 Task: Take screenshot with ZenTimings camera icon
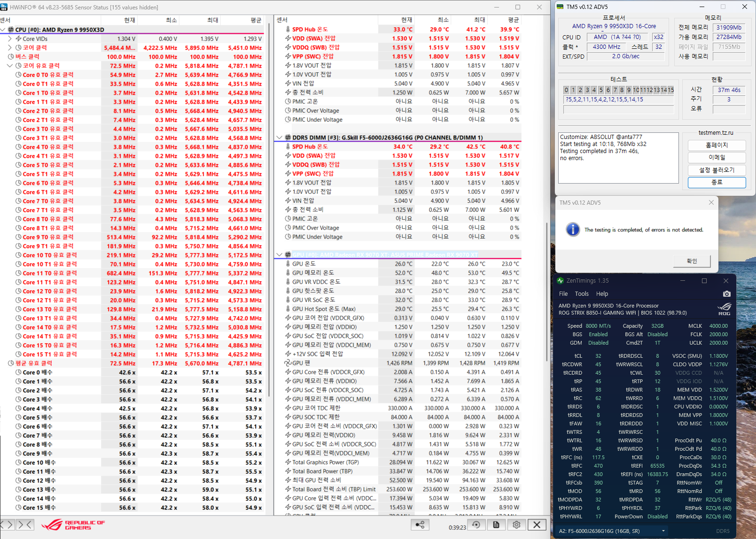726,294
